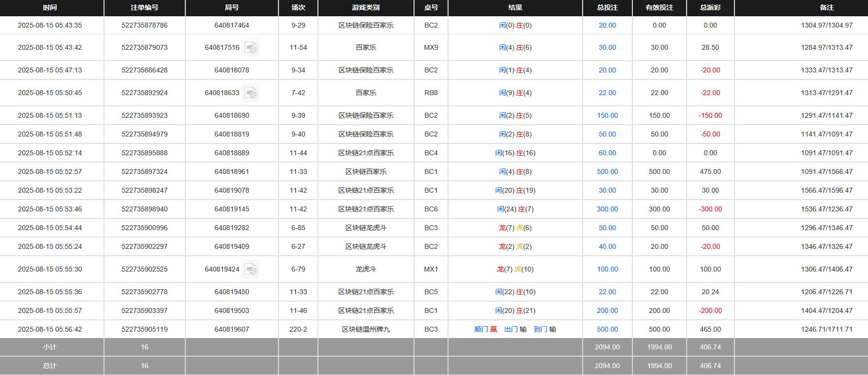Click the 注单编号 column header
The width and height of the screenshot is (868, 375).
[144, 7]
